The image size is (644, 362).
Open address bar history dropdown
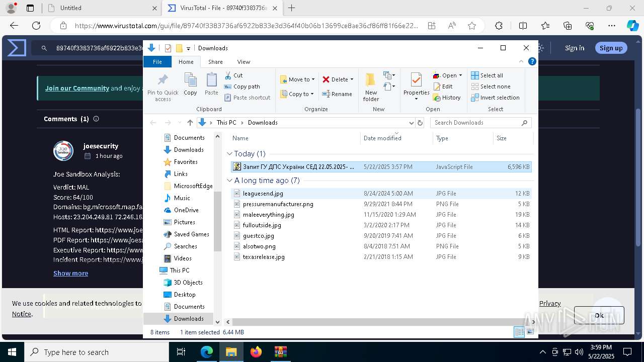tap(411, 123)
